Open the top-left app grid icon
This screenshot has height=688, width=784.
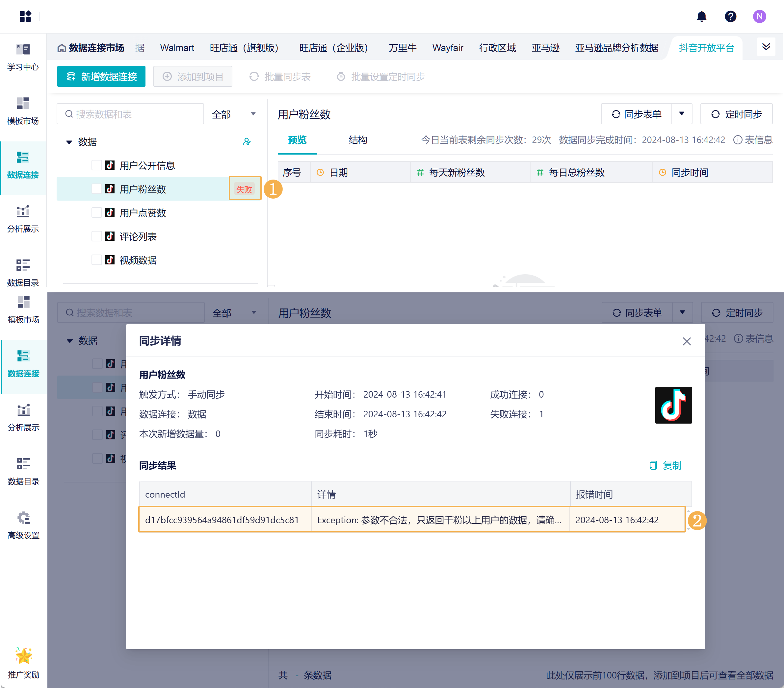click(25, 16)
